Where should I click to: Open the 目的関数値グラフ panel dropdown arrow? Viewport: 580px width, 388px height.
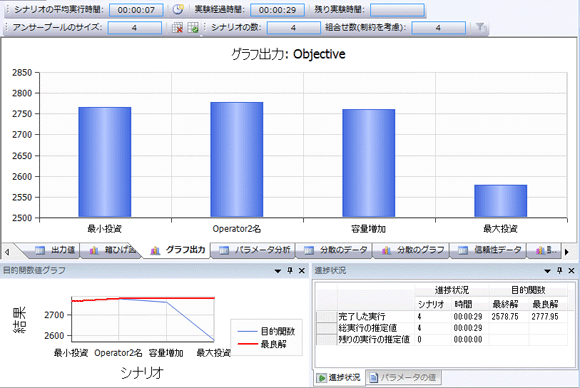pos(278,271)
